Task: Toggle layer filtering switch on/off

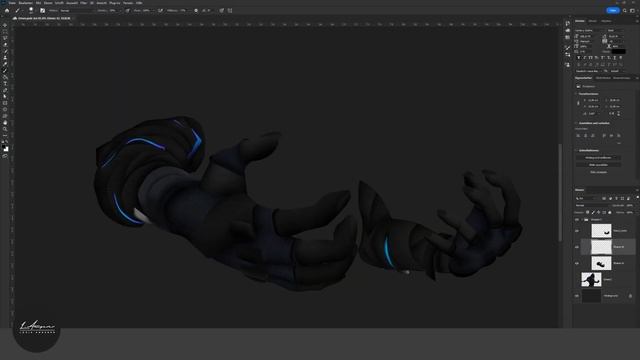Action: pos(637,198)
